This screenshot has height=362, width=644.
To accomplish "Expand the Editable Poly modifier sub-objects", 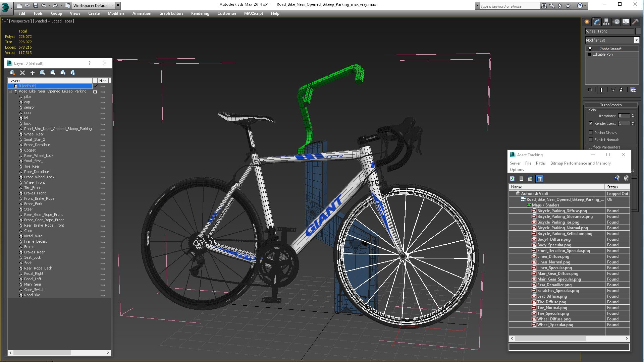I will coord(589,54).
